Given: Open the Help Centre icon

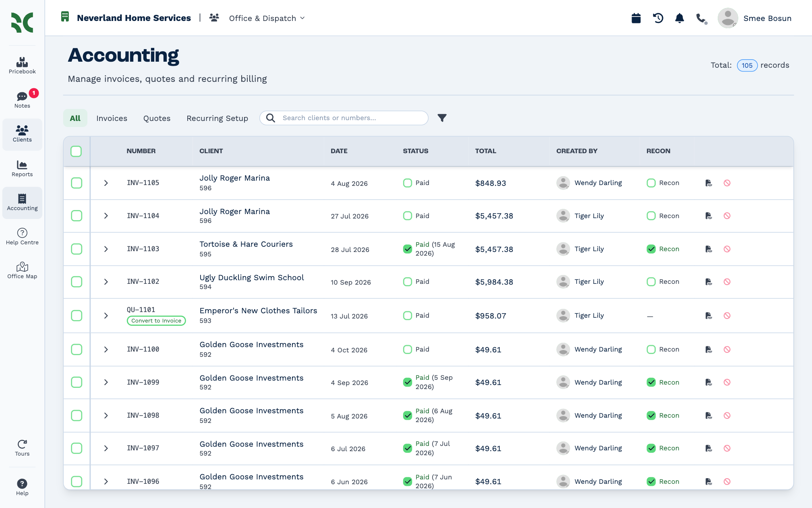Looking at the screenshot, I should [x=22, y=236].
